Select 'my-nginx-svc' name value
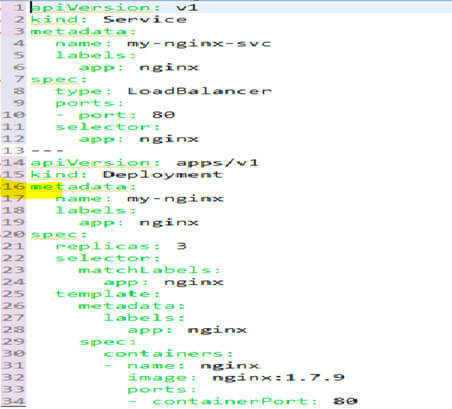This screenshot has width=452, height=409. 199,44
